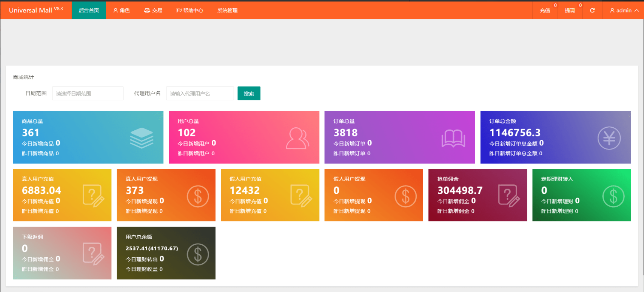Click 今日新增商品 label
The image size is (644, 292).
[38, 144]
